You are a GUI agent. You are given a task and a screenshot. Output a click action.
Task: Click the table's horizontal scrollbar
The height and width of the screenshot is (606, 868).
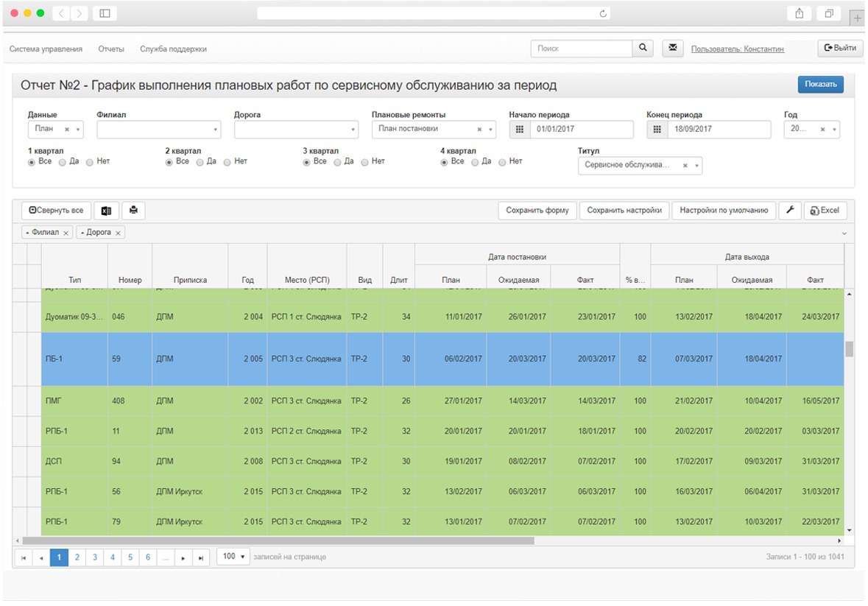[x=278, y=540]
